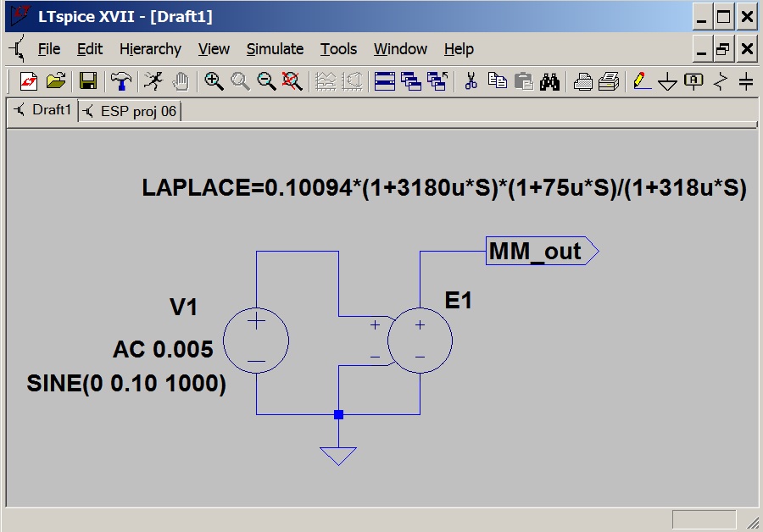Image resolution: width=763 pixels, height=532 pixels.
Task: Open the Tools menu
Action: (338, 49)
